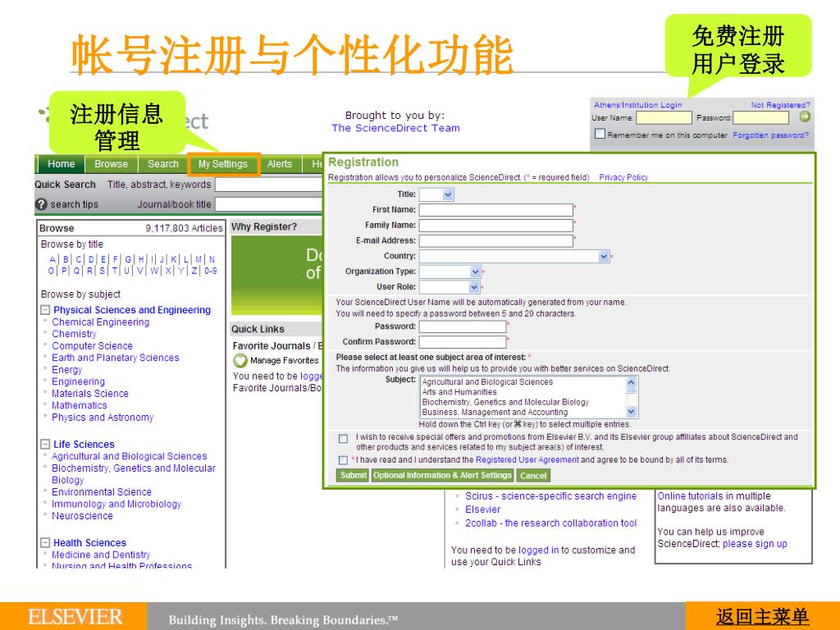The image size is (840, 630).
Task: Tick the Registered User Agreement checkbox
Action: (343, 460)
